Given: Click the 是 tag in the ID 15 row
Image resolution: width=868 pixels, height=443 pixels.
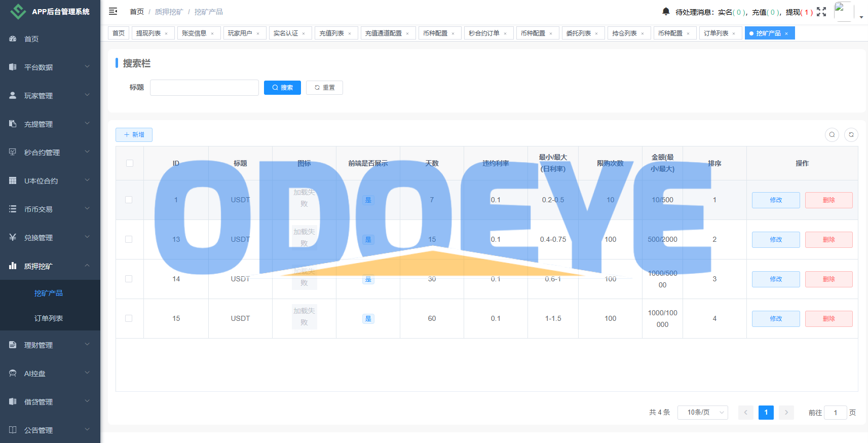Looking at the screenshot, I should 368,319.
